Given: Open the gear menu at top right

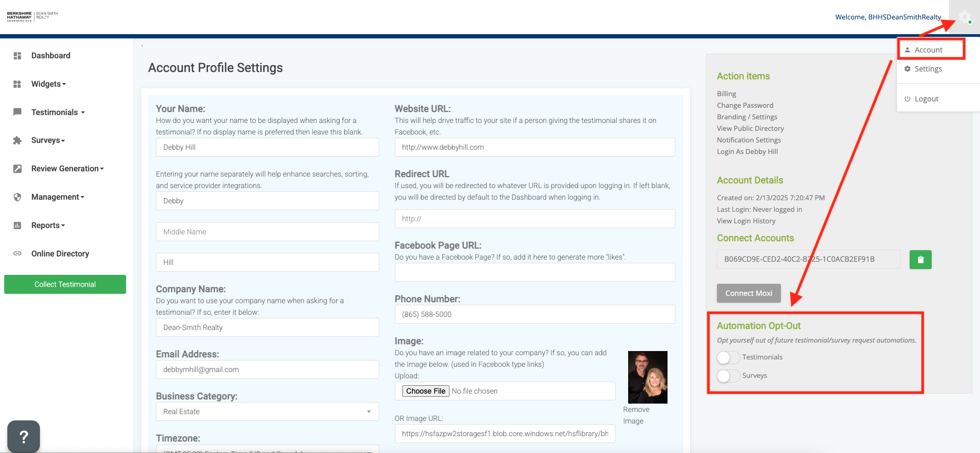Looking at the screenshot, I should point(965,17).
